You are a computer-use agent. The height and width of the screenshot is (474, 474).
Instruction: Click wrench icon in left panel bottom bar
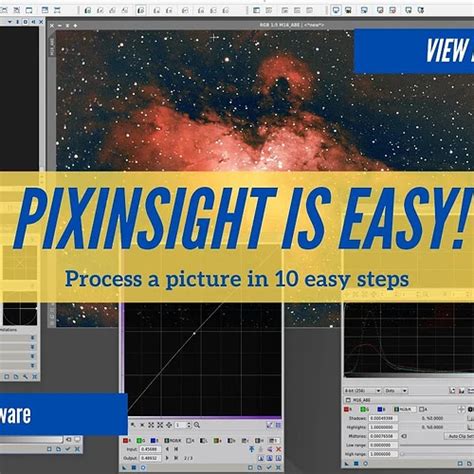pyautogui.click(x=25, y=377)
